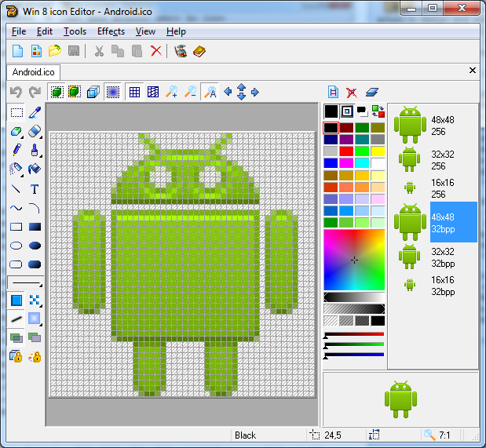
Task: Adjust the red channel slider
Action: pyautogui.click(x=354, y=335)
